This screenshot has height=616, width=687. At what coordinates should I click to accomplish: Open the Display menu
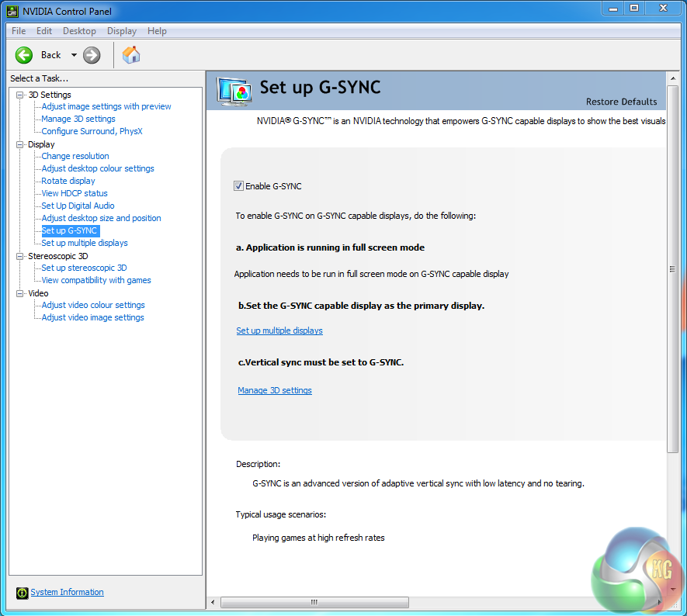coord(122,31)
